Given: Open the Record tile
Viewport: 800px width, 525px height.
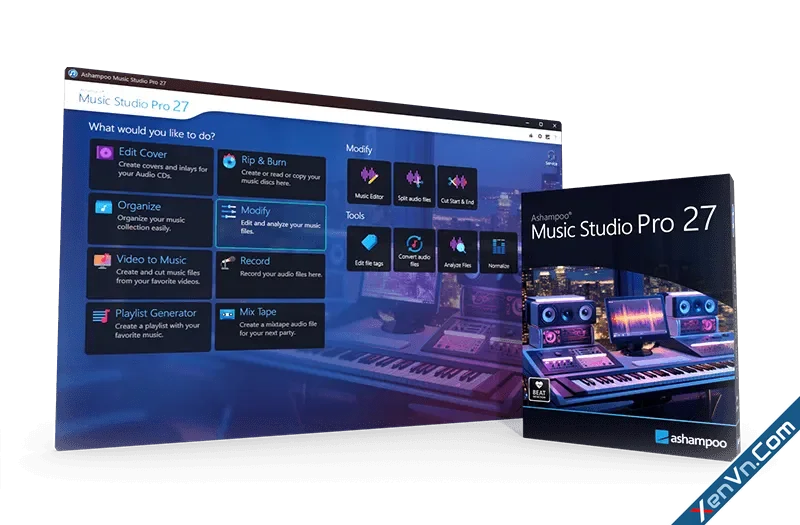Looking at the screenshot, I should pyautogui.click(x=270, y=274).
